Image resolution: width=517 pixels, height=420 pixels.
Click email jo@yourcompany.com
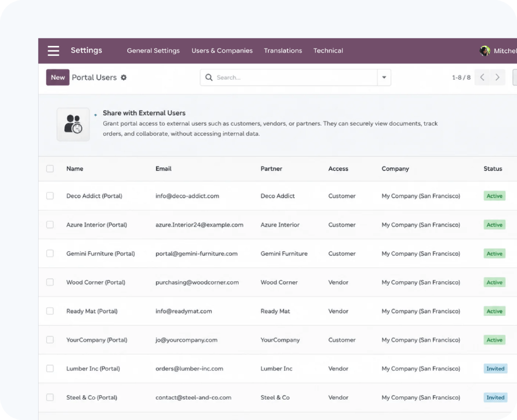pos(187,340)
